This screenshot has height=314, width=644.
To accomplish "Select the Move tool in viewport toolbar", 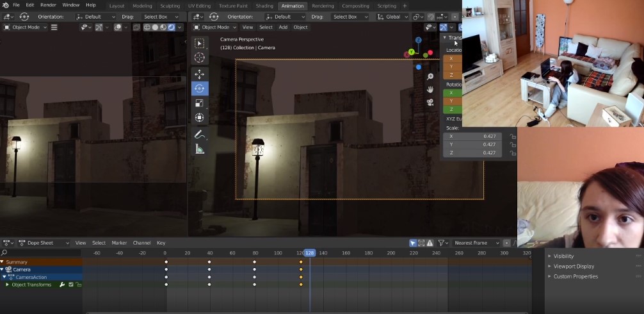I will click(199, 74).
